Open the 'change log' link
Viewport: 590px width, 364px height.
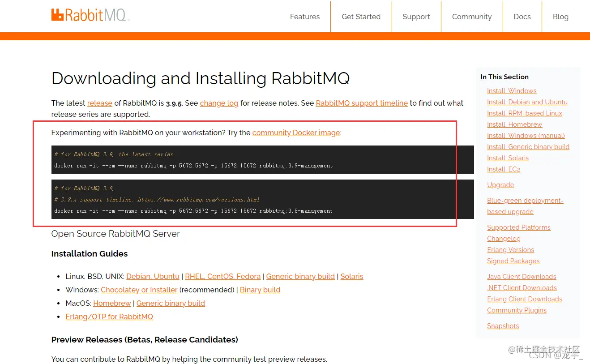tap(219, 103)
